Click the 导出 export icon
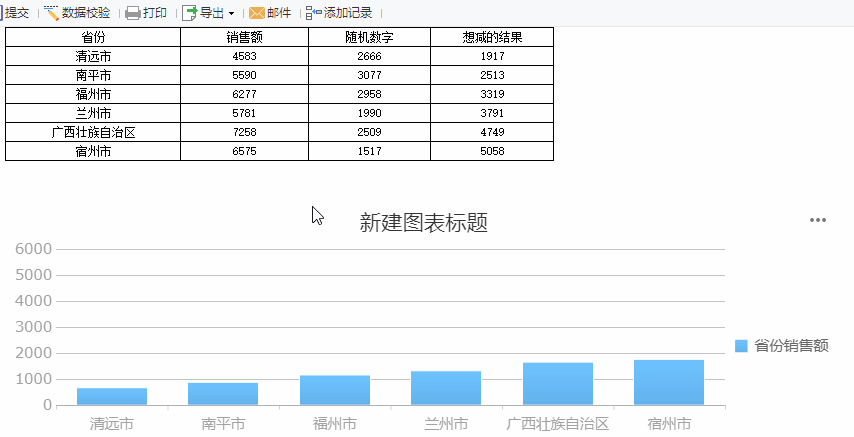854x437 pixels. (190, 13)
